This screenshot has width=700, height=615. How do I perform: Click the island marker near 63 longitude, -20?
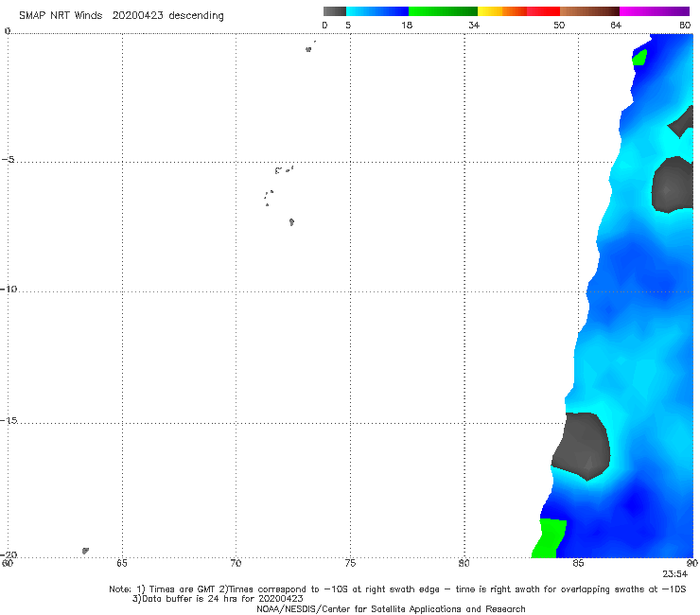[x=85, y=551]
